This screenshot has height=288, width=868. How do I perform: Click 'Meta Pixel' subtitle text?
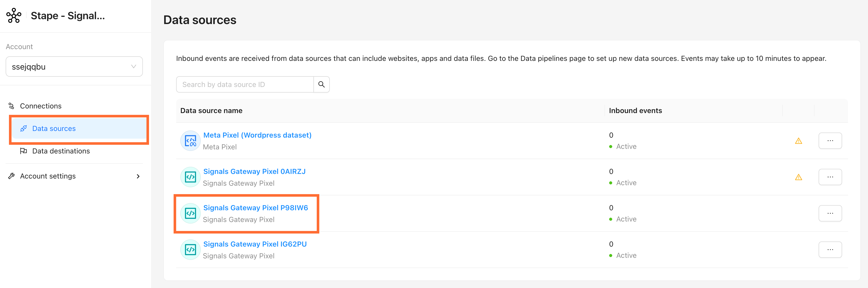tap(220, 147)
